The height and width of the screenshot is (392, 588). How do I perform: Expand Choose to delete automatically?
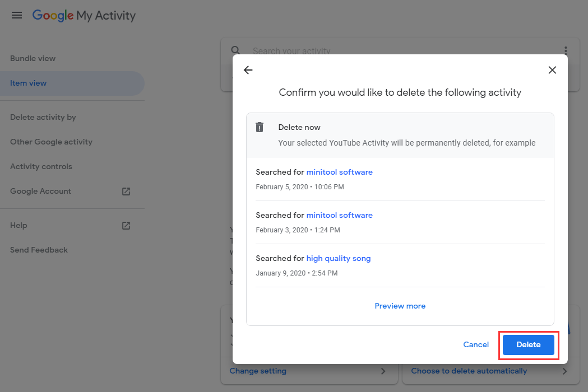point(469,371)
